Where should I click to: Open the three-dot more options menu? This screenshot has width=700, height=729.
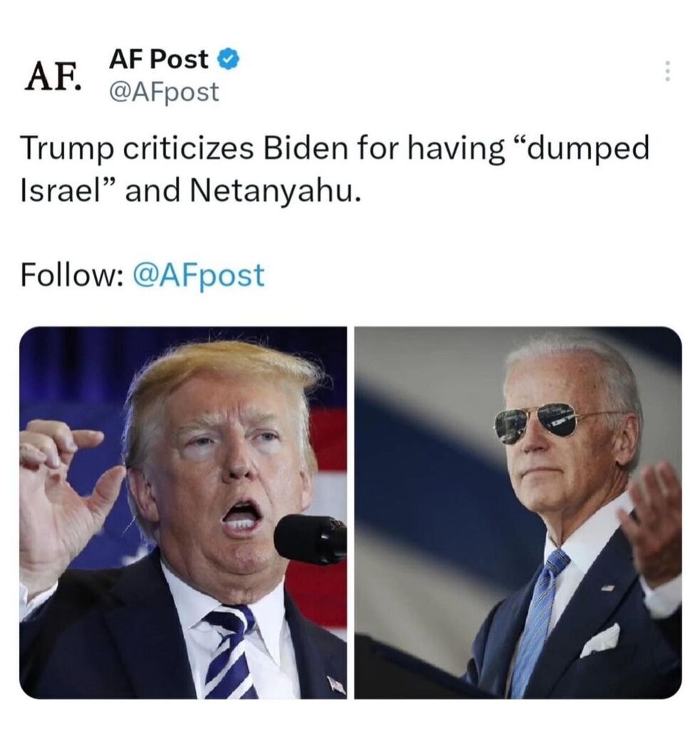click(667, 71)
